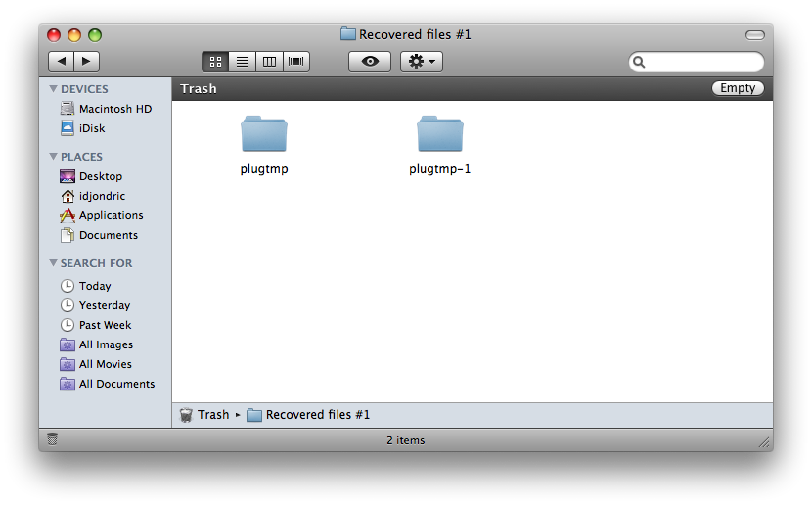Click the iDisk icon in the sidebar

pos(68,128)
